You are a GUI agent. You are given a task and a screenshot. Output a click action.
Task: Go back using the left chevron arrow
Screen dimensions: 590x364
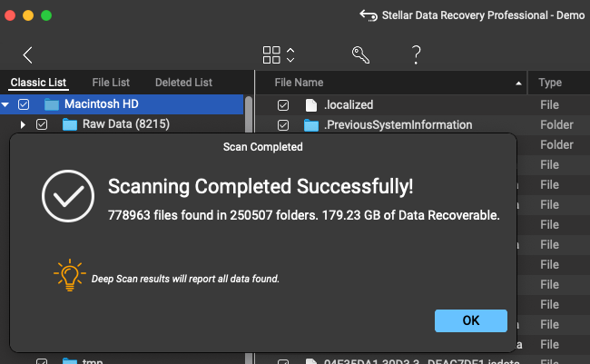(28, 55)
